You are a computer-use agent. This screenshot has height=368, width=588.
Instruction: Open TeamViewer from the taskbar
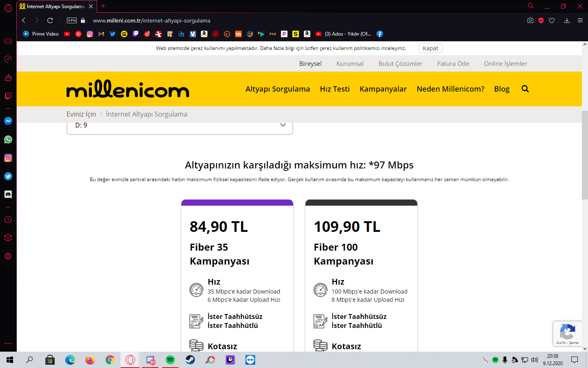250,360
